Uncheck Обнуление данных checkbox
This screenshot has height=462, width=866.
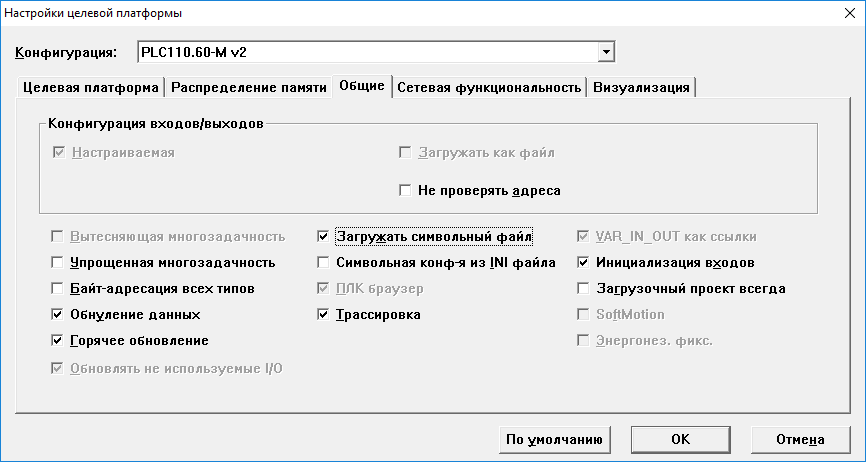58,315
